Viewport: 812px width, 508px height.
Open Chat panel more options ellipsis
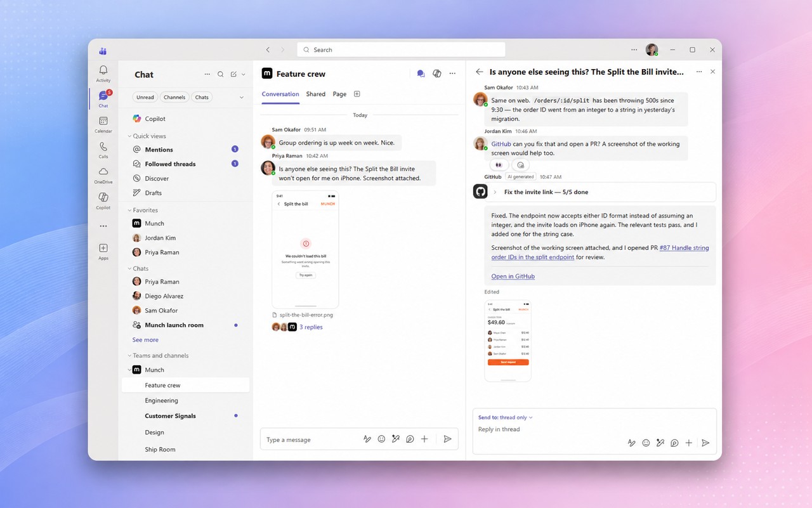tap(207, 74)
